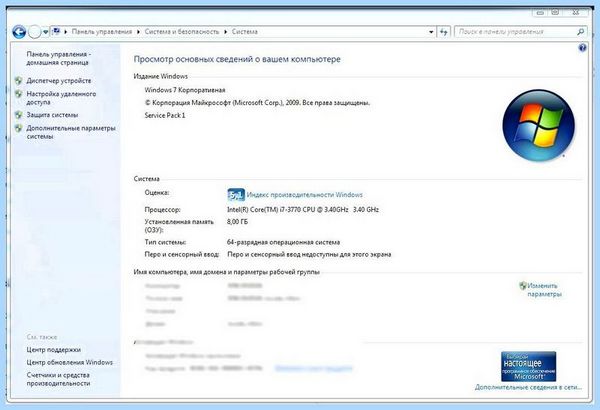Click shield icon beside 'Дополнительные параметры системы'
600x410 pixels.
tap(18, 128)
